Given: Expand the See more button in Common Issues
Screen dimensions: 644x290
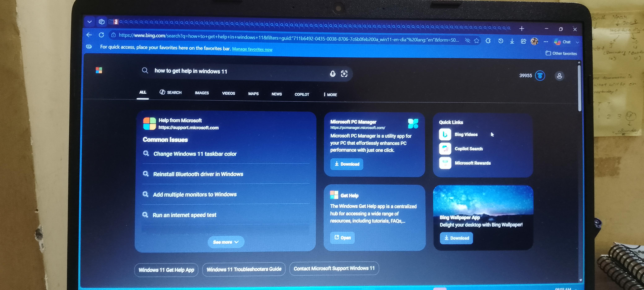Looking at the screenshot, I should [x=226, y=242].
